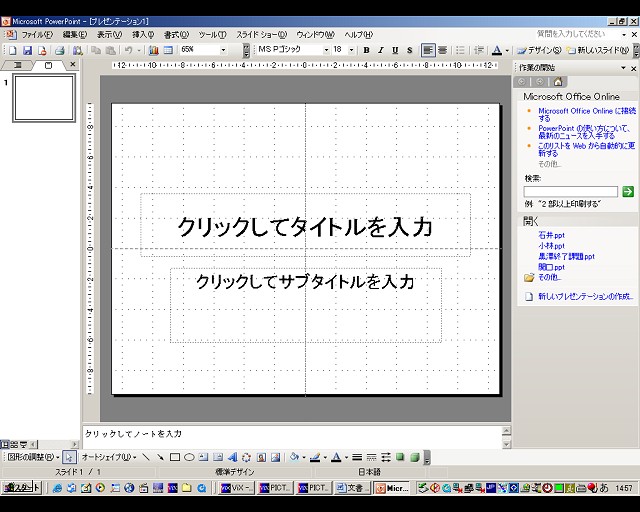Open the スライド ショー menu

(262, 35)
